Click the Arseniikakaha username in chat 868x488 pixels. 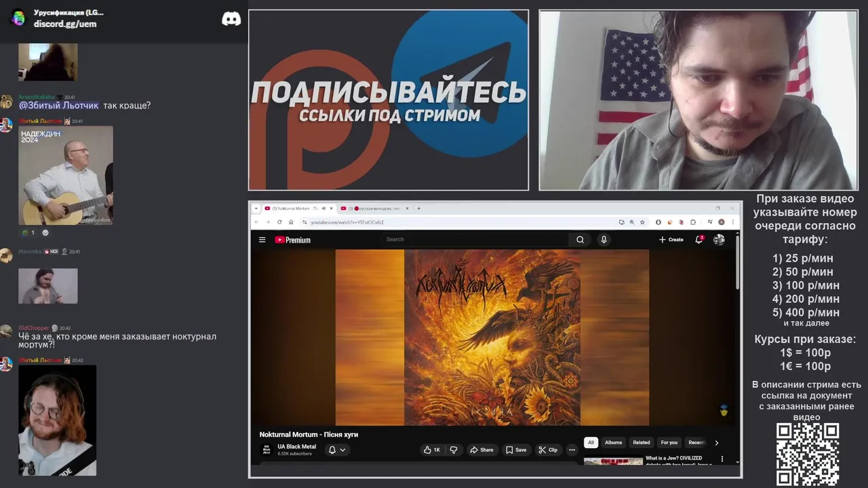(x=36, y=97)
